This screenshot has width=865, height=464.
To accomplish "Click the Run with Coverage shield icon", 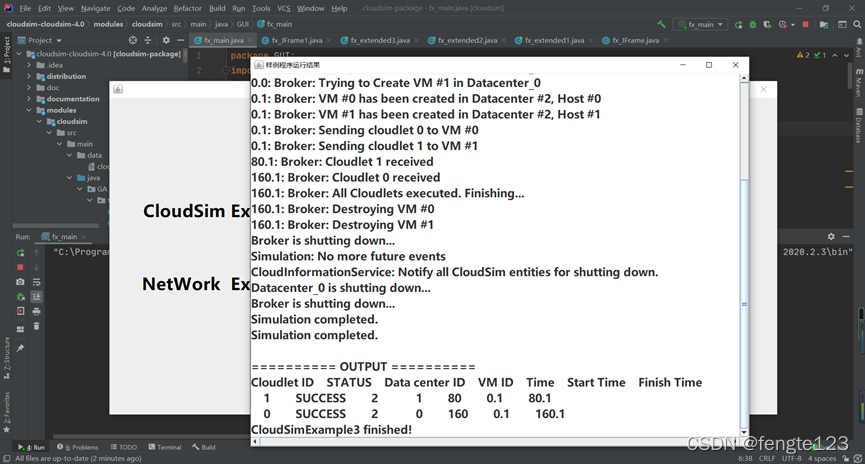I will pyautogui.click(x=767, y=24).
